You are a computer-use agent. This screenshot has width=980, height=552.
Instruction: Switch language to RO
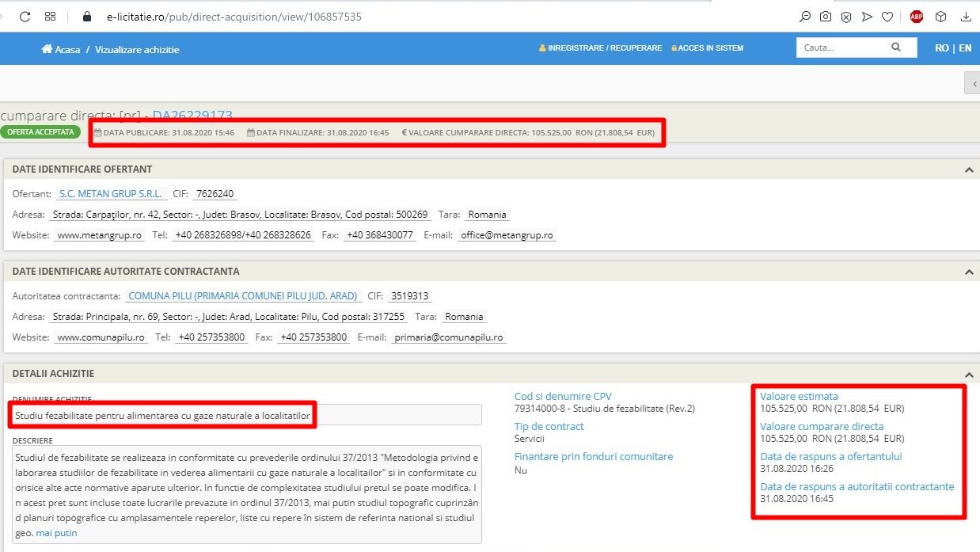click(x=942, y=48)
